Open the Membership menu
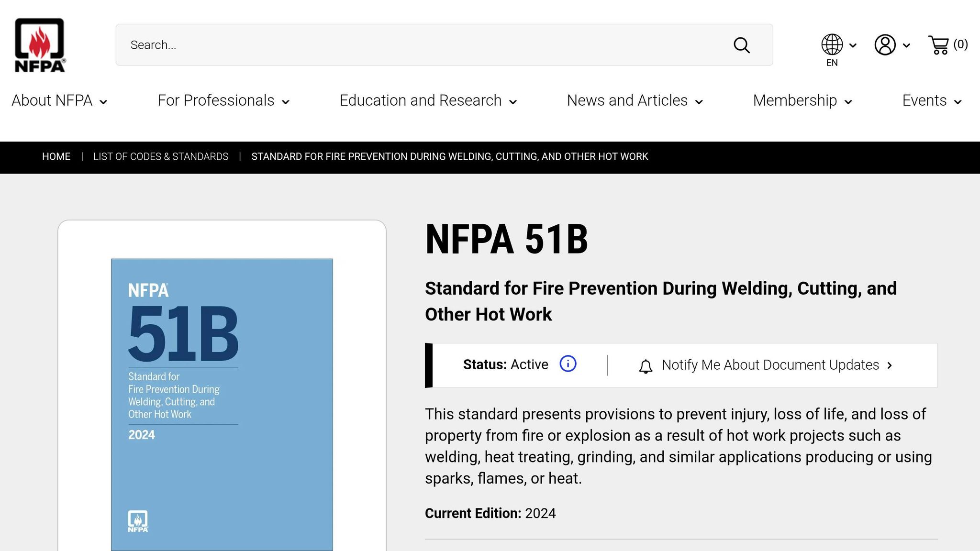Image resolution: width=980 pixels, height=551 pixels. [x=795, y=100]
